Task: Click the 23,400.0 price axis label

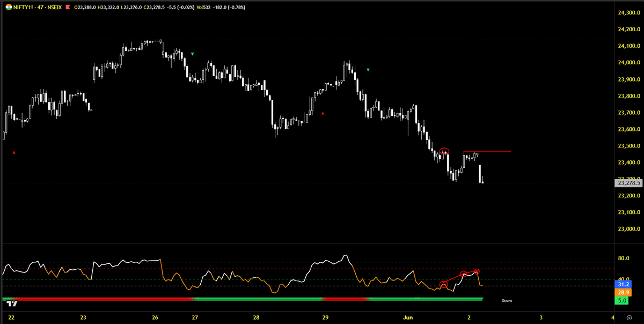Action: 630,163
